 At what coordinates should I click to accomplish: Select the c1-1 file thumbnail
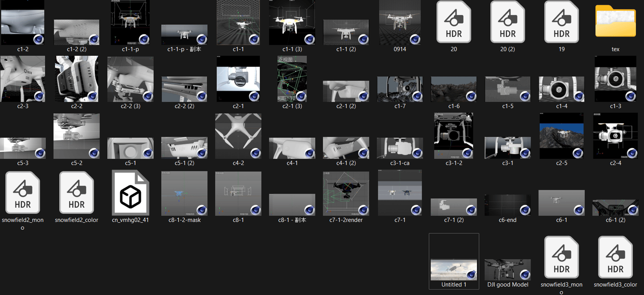point(238,22)
